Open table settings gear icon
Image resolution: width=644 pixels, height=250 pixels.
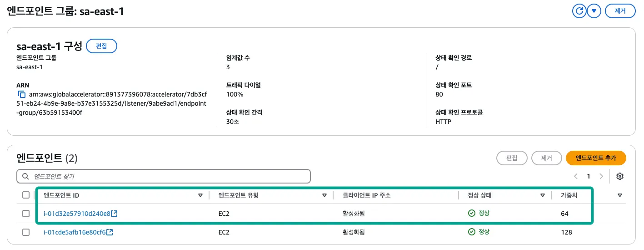(619, 177)
